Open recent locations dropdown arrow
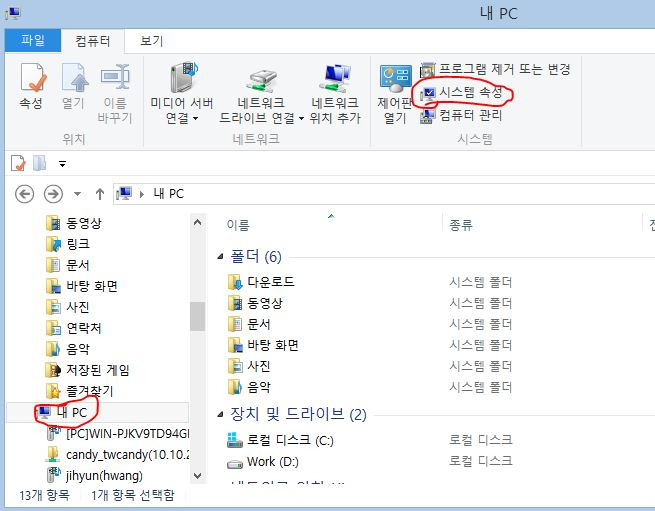The image size is (655, 511). (77, 194)
